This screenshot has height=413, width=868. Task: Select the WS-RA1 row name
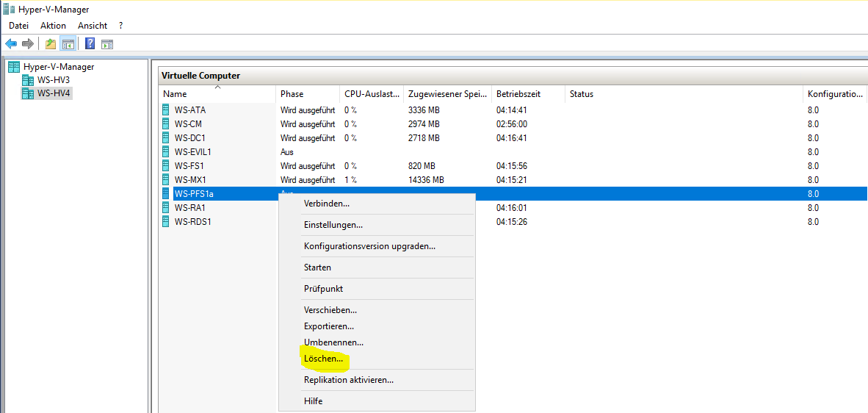pyautogui.click(x=190, y=208)
